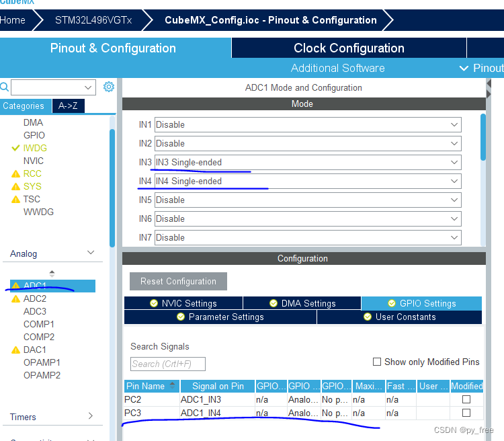
Task: Select the Categories view tab
Action: 26,106
